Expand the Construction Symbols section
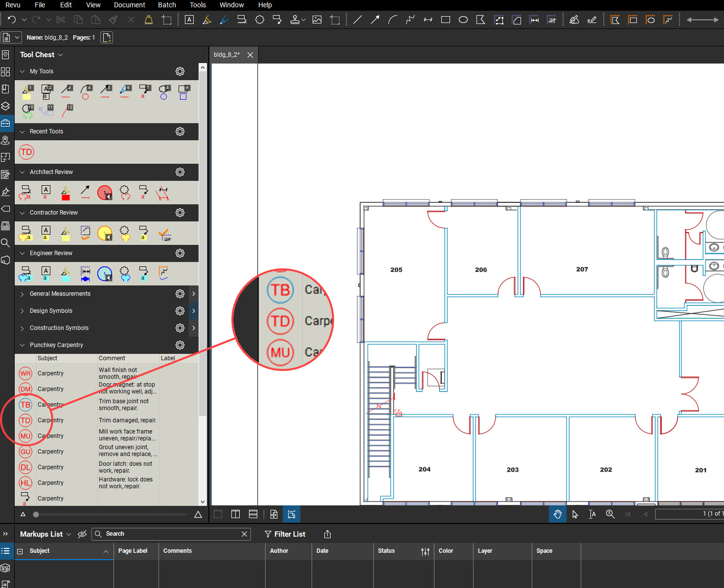 22,328
